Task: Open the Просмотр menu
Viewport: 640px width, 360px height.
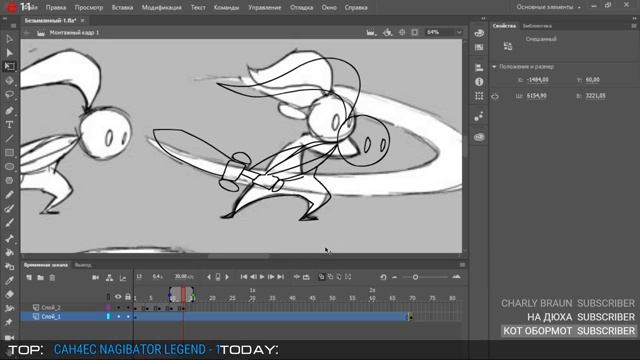Action: 89,7
